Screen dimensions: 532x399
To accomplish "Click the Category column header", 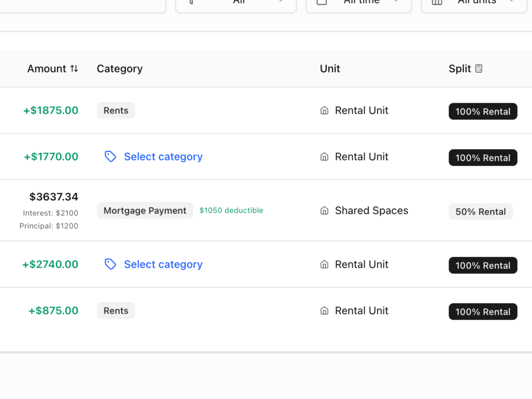I will (x=119, y=69).
